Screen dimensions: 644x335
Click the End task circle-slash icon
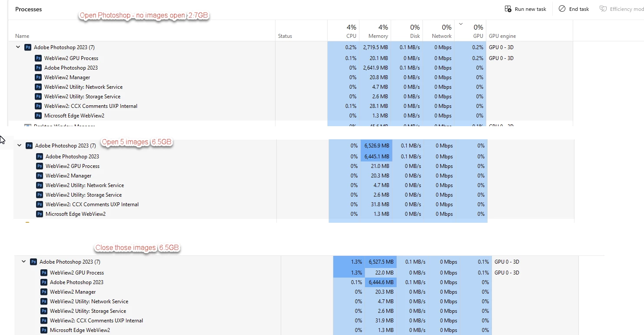[x=562, y=9]
